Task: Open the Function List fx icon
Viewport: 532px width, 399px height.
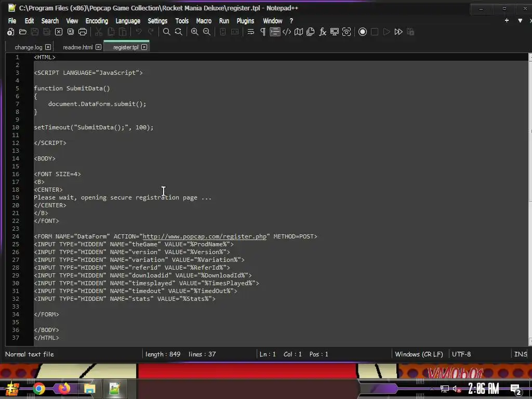Action: 323,32
